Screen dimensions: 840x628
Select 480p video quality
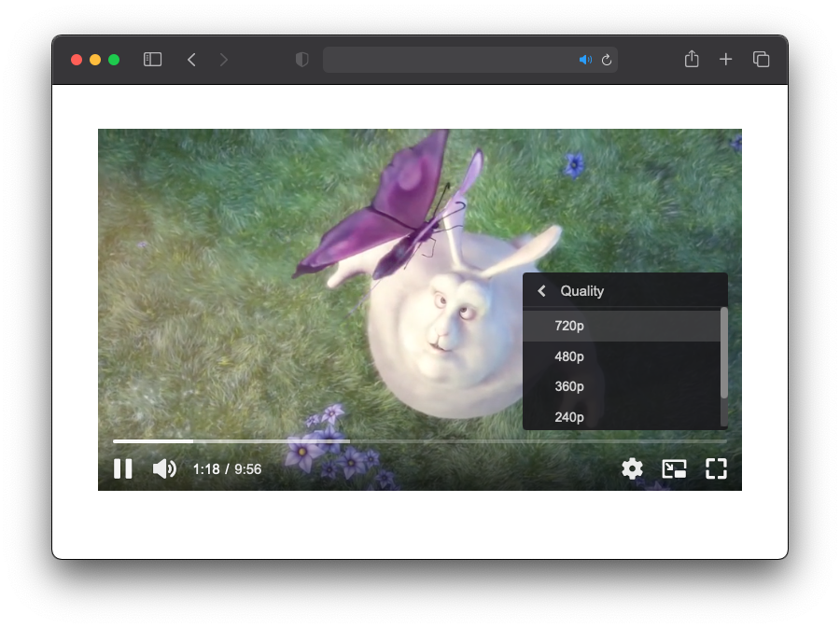[x=622, y=356]
